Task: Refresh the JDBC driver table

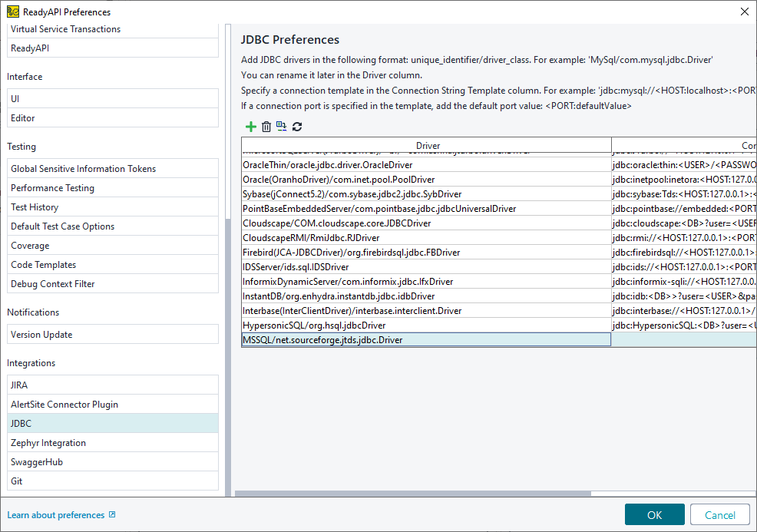Action: click(298, 127)
